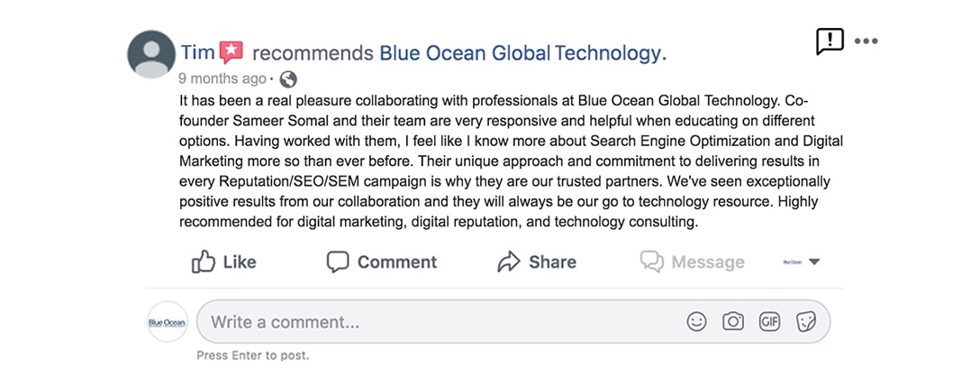Report post via exclamation bubble icon
Viewport: 980px width, 386px height.
pos(830,41)
